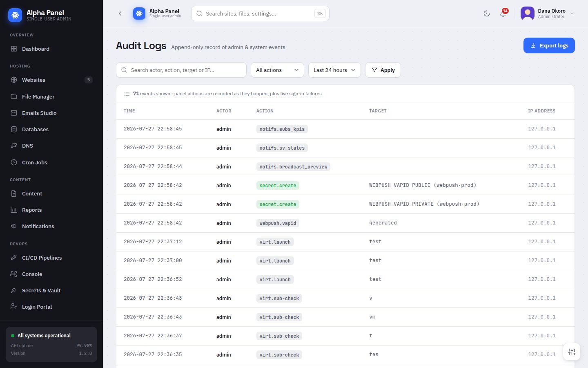Click the Notifications megaphone icon
Viewport: 588px width, 368px height.
pyautogui.click(x=14, y=226)
